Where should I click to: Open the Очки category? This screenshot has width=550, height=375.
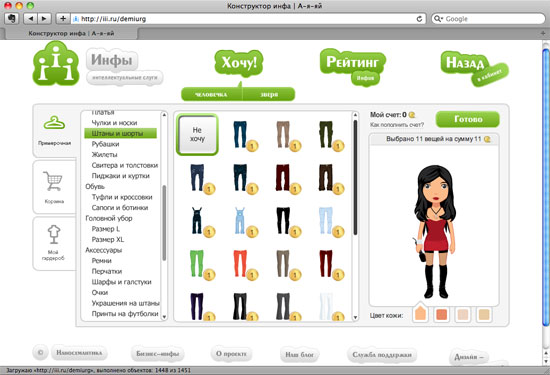click(x=100, y=293)
